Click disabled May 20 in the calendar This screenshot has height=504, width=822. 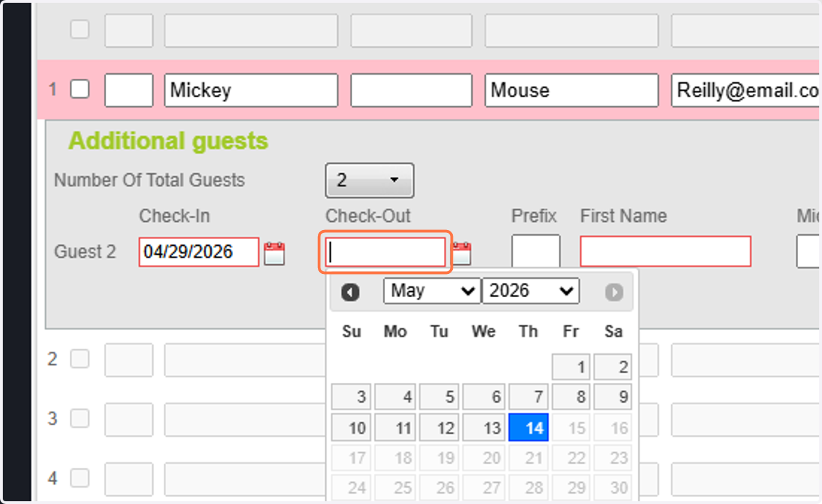pos(484,457)
